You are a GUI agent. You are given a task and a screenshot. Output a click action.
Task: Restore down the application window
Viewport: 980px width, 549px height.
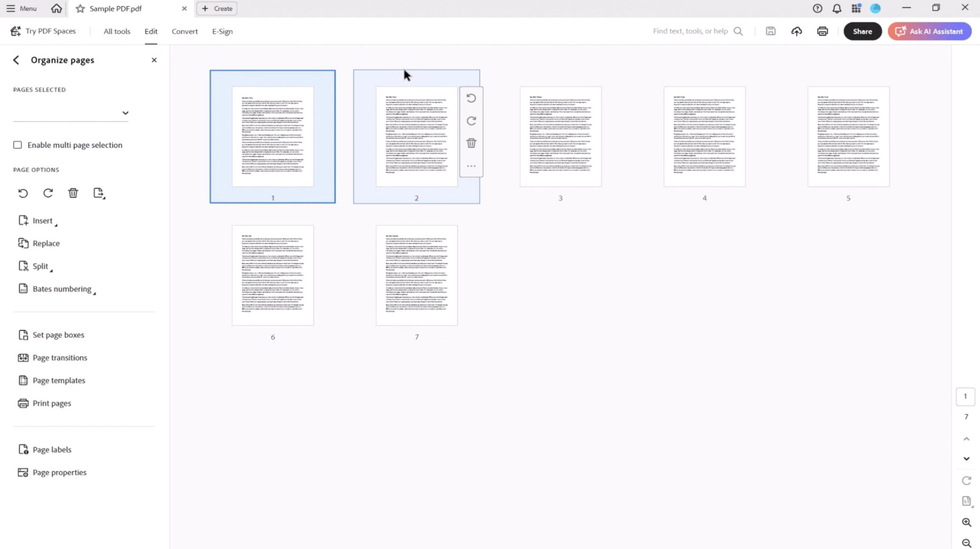(936, 8)
